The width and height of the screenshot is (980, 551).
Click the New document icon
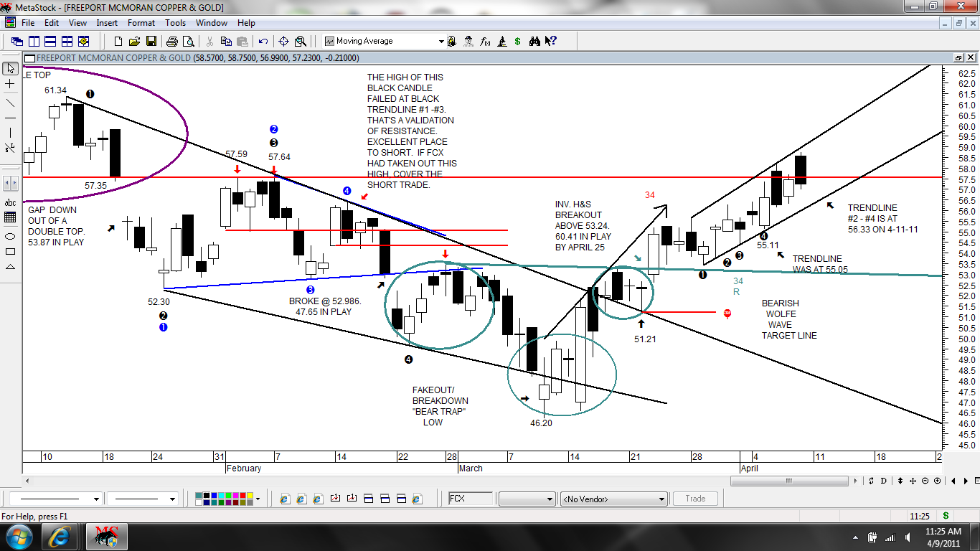118,41
